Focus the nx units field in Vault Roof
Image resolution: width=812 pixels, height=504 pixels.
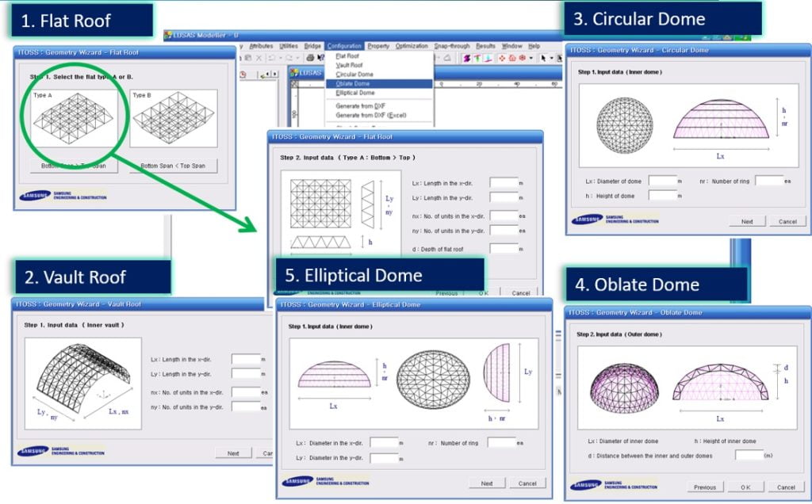click(246, 391)
